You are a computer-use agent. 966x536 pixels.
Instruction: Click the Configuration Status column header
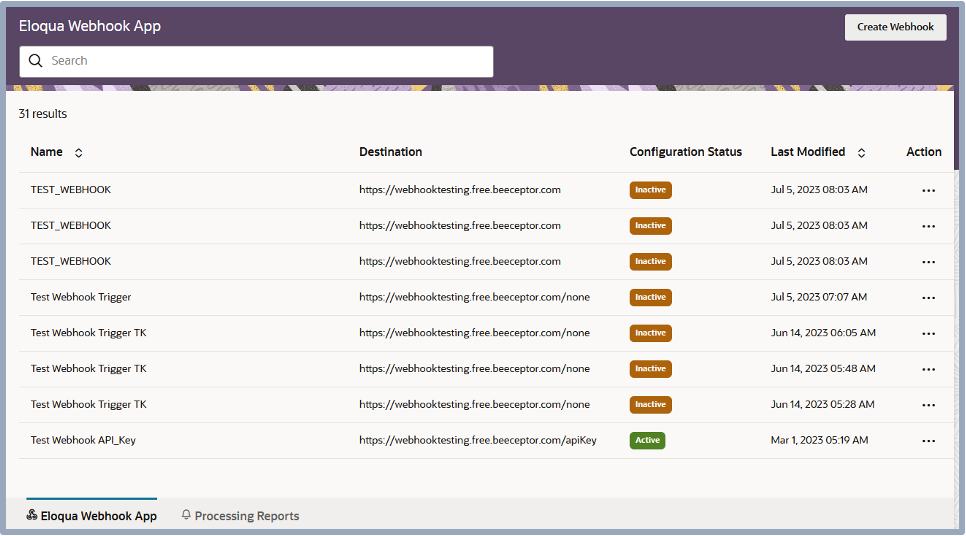[x=686, y=152]
